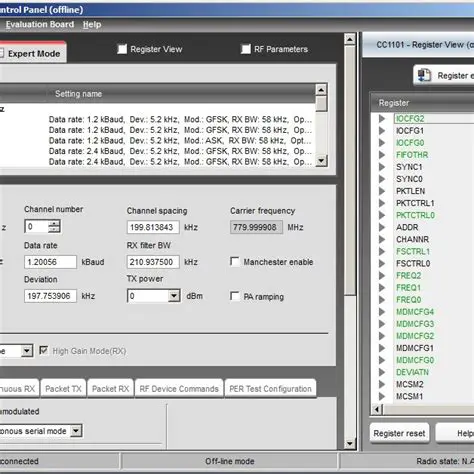Click the RX filter BW field
Image resolution: width=474 pixels, height=474 pixels.
[x=153, y=262]
